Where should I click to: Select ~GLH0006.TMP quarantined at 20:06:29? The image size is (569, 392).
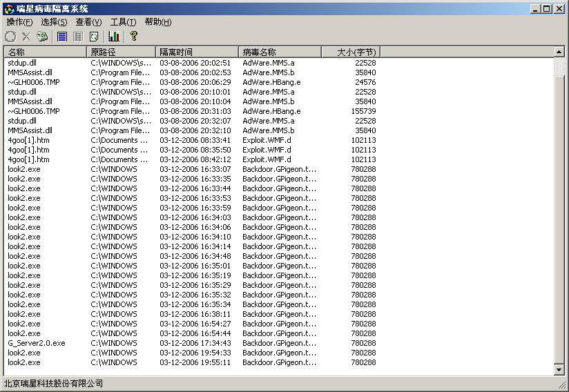click(191, 82)
